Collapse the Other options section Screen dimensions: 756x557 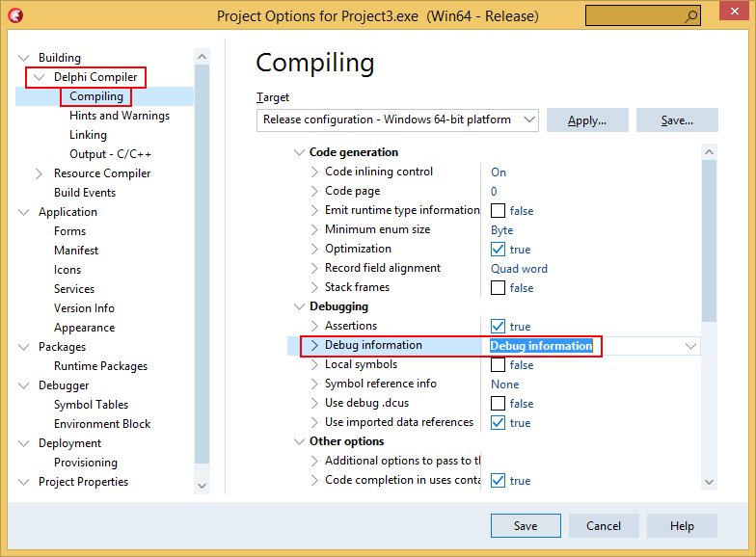pyautogui.click(x=299, y=441)
